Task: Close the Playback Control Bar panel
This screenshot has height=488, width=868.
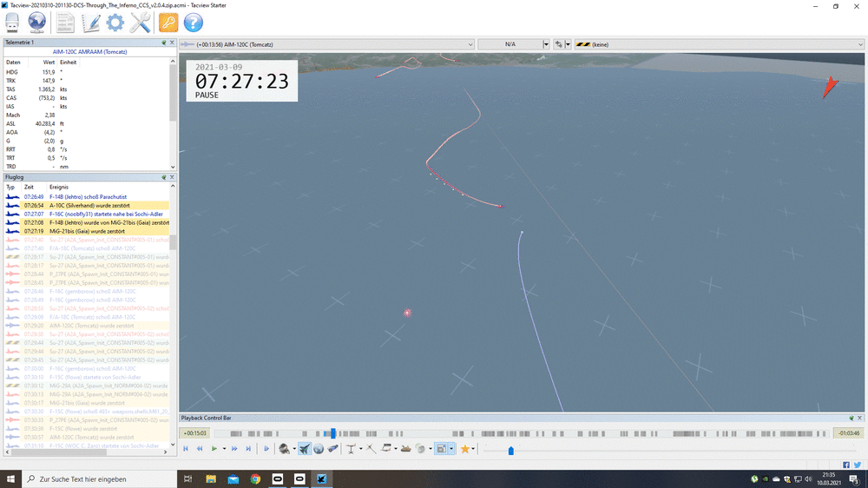Action: click(x=859, y=419)
